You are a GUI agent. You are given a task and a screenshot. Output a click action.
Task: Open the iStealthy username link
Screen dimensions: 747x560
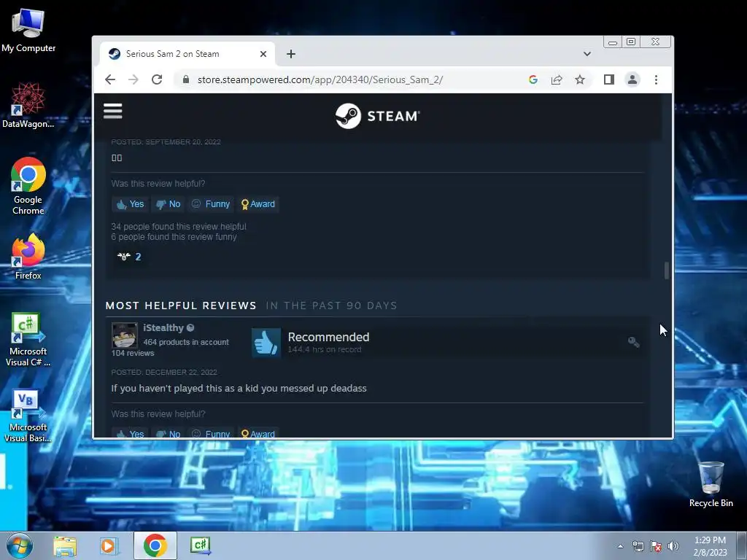pyautogui.click(x=163, y=327)
